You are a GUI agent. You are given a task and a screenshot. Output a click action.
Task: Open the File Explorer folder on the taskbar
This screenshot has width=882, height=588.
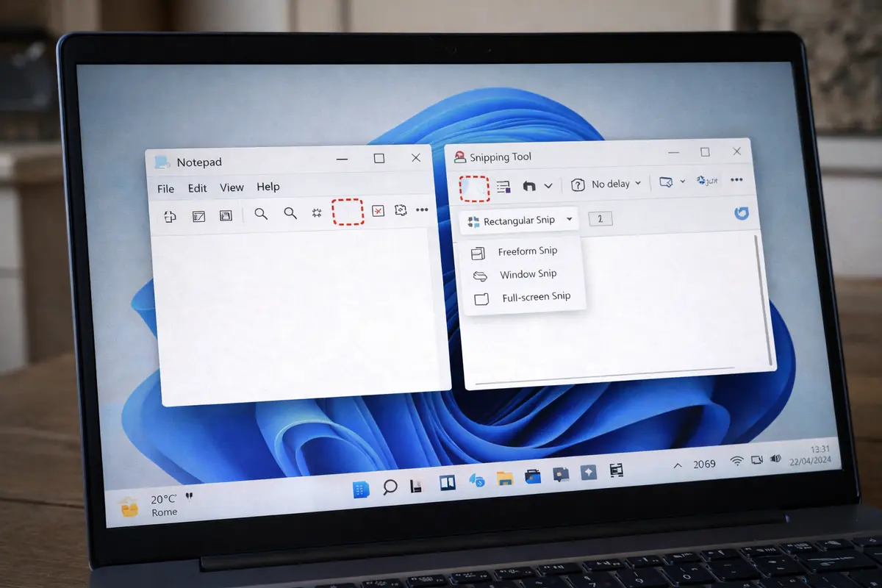tap(504, 478)
